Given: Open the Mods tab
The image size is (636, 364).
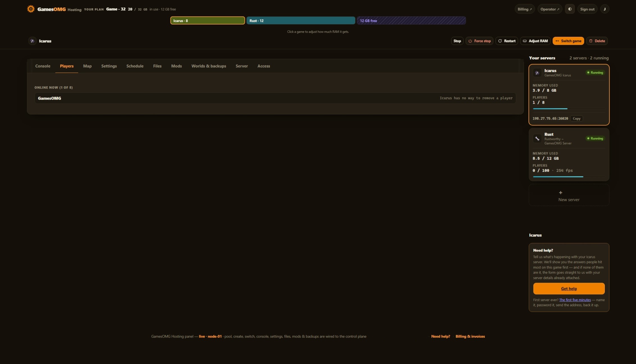Looking at the screenshot, I should point(176,66).
